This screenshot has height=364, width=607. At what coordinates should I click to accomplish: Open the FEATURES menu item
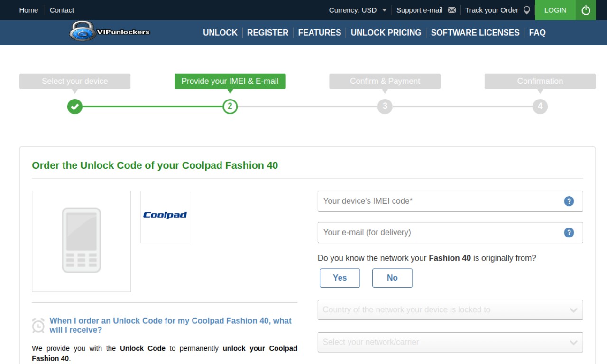(x=320, y=33)
